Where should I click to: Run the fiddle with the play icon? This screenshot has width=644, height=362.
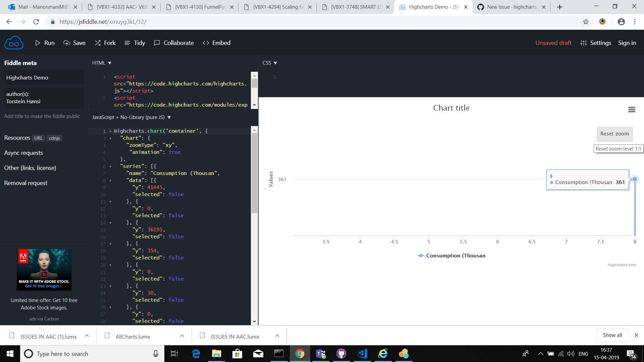tap(38, 43)
